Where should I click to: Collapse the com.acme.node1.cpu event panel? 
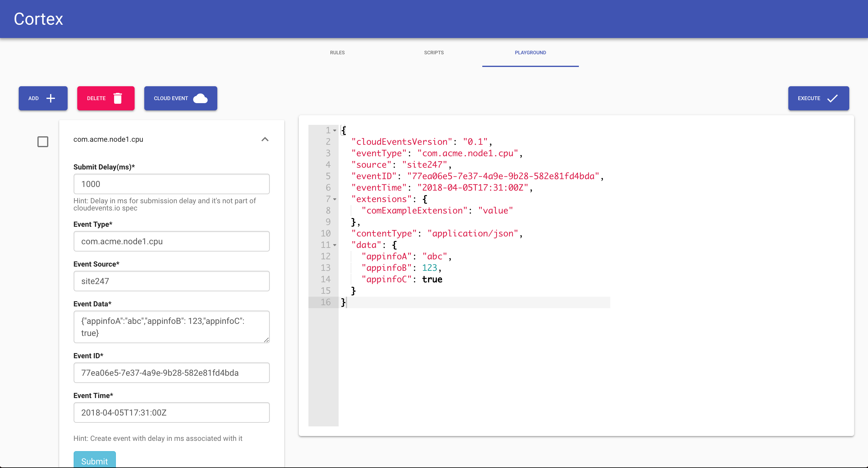tap(265, 139)
